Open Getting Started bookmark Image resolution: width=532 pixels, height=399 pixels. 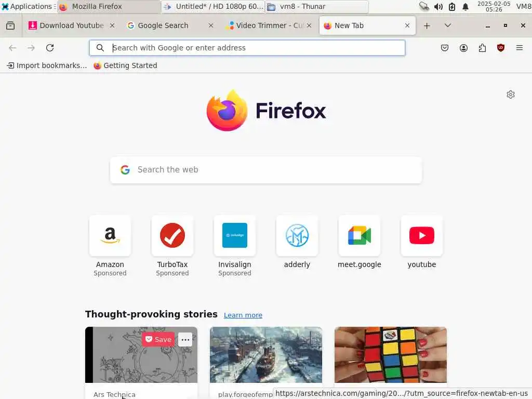tap(125, 65)
